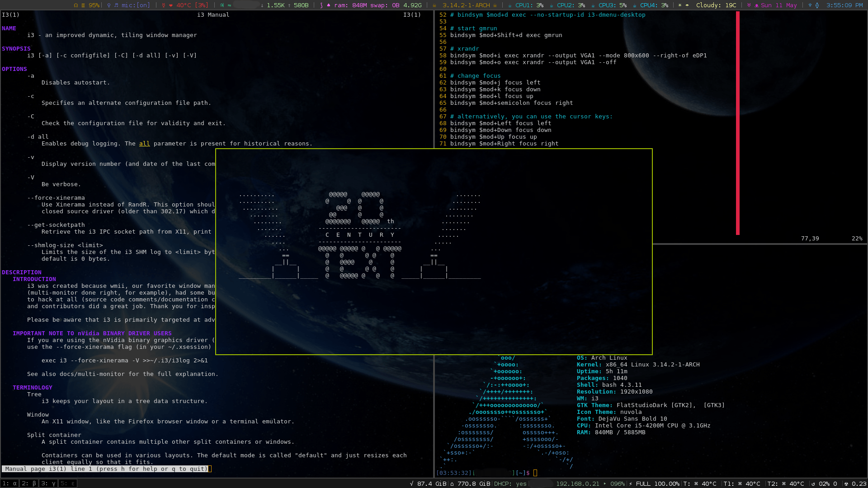
Task: Click the Cloudy: 19C weather text
Action: tap(716, 5)
